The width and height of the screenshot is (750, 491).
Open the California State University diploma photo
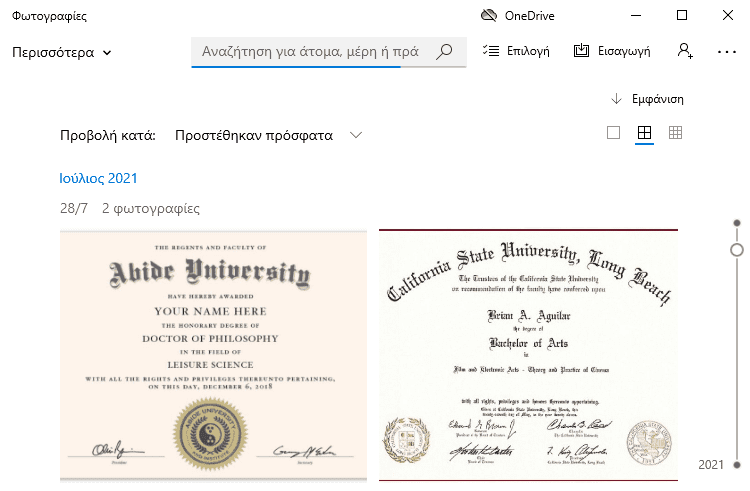click(x=529, y=355)
